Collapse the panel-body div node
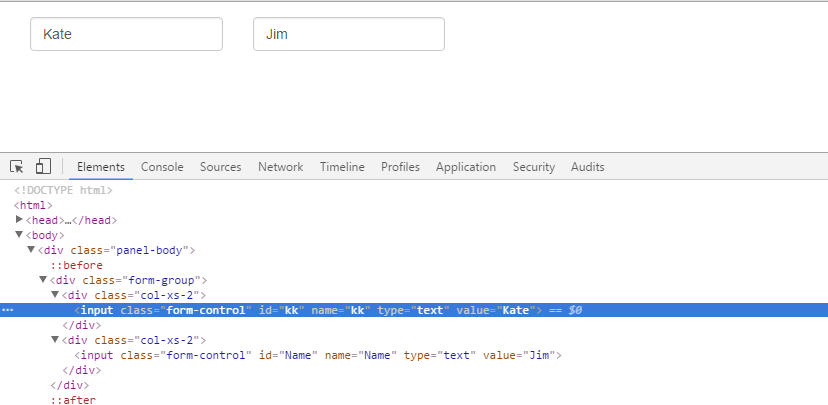The width and height of the screenshot is (828, 405). click(32, 250)
